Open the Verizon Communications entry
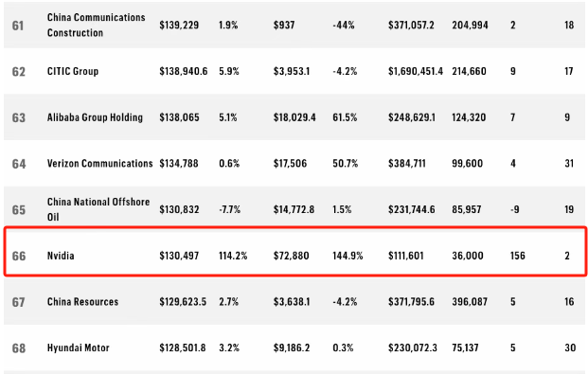 (x=99, y=164)
